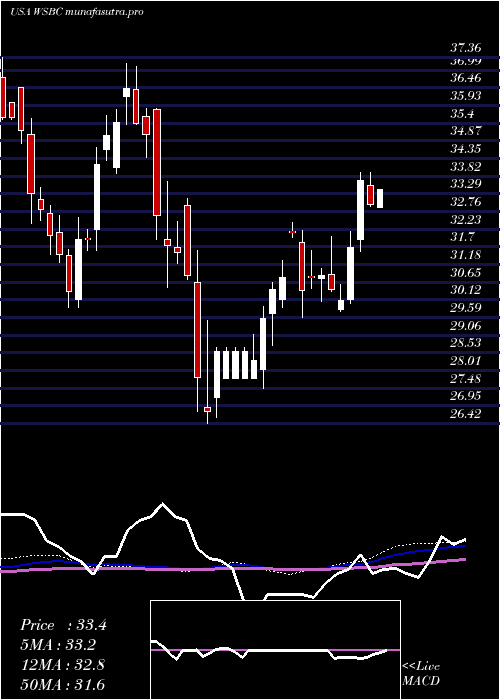The image size is (500, 700).
Task: Pick the 28.53 price level label
Action: (x=466, y=343)
